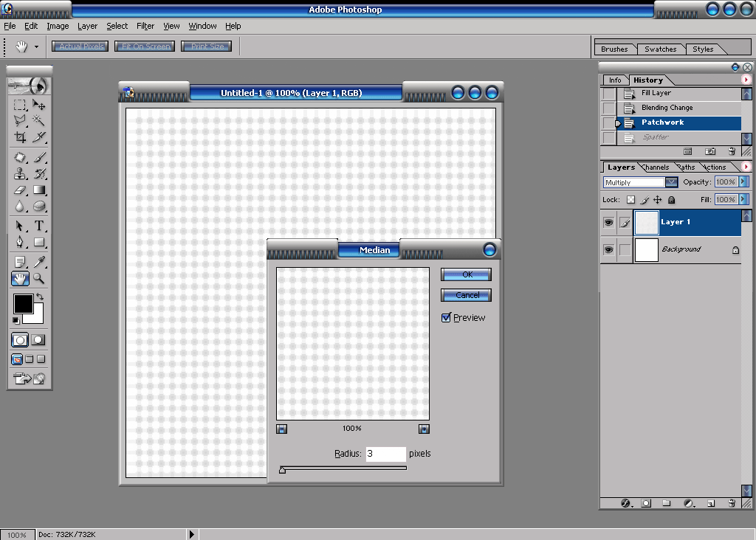756x540 pixels.
Task: Select the Pen tool
Action: (x=20, y=242)
